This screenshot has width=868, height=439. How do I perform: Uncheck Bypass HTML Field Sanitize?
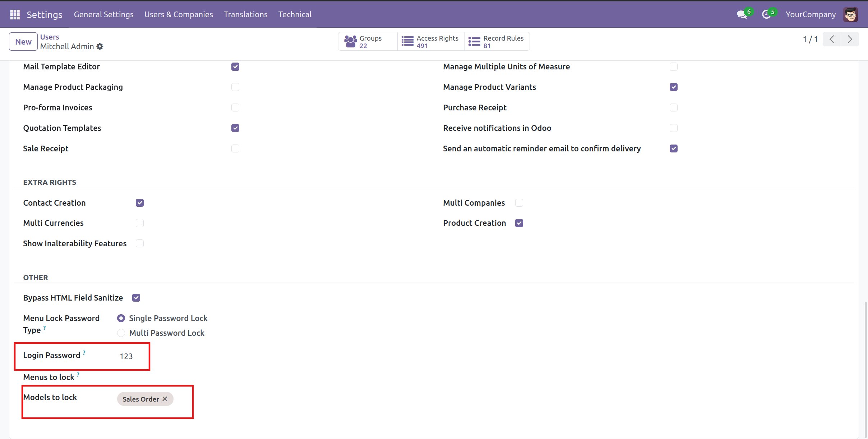(x=136, y=298)
